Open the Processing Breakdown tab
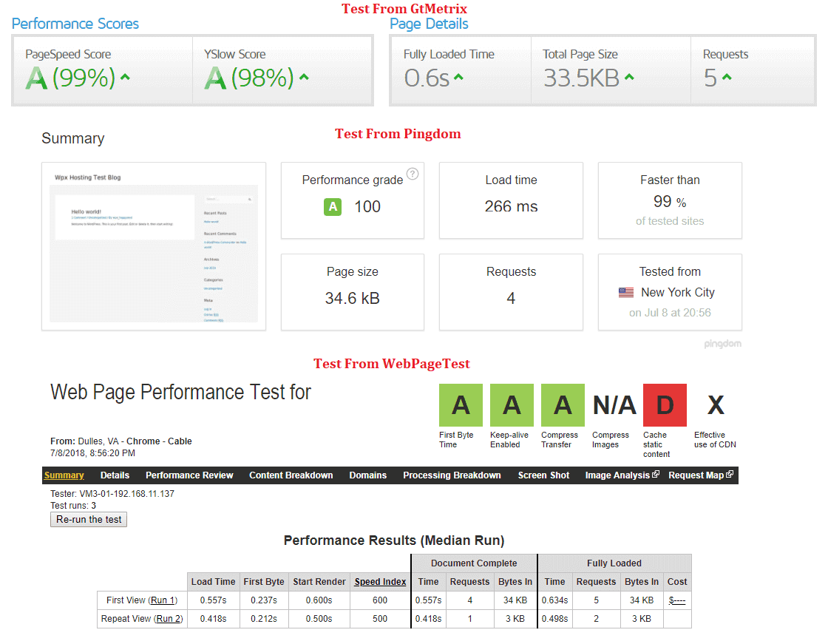The width and height of the screenshot is (828, 644). coord(452,475)
